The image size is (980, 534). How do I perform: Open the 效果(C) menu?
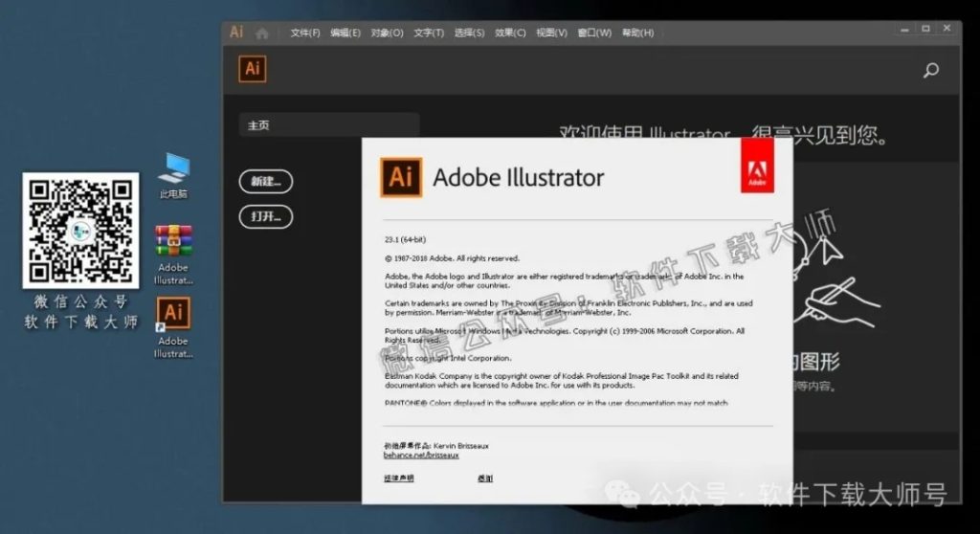point(510,33)
